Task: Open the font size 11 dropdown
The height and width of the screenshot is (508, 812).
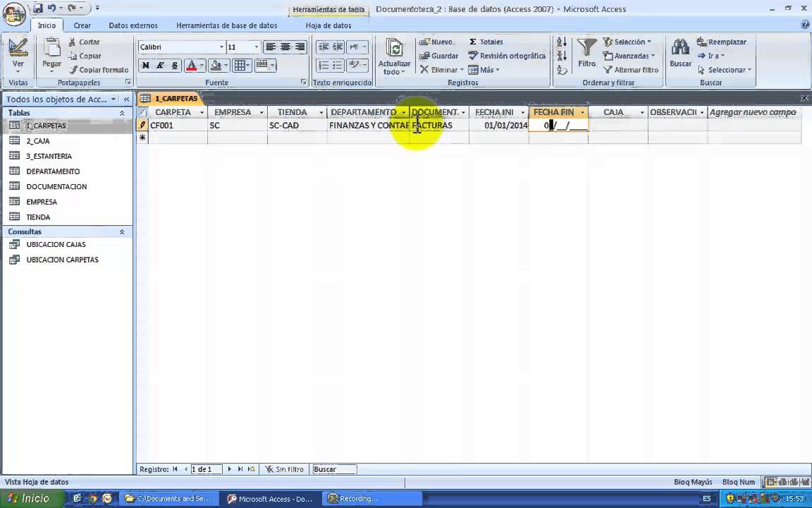Action: tap(256, 47)
